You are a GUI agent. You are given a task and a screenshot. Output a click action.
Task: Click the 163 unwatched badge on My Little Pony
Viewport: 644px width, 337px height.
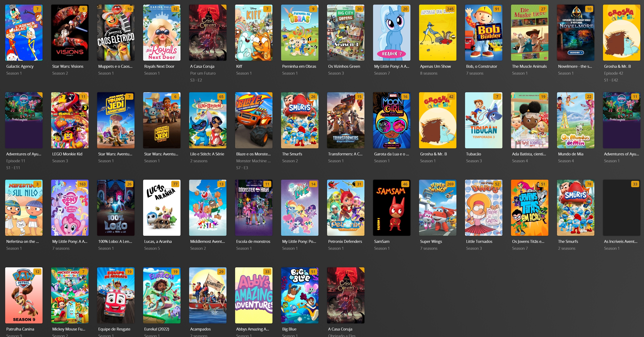[x=82, y=184]
